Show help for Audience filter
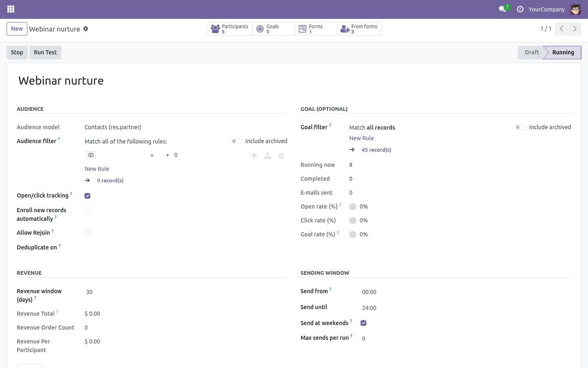The width and height of the screenshot is (588, 368). click(59, 139)
